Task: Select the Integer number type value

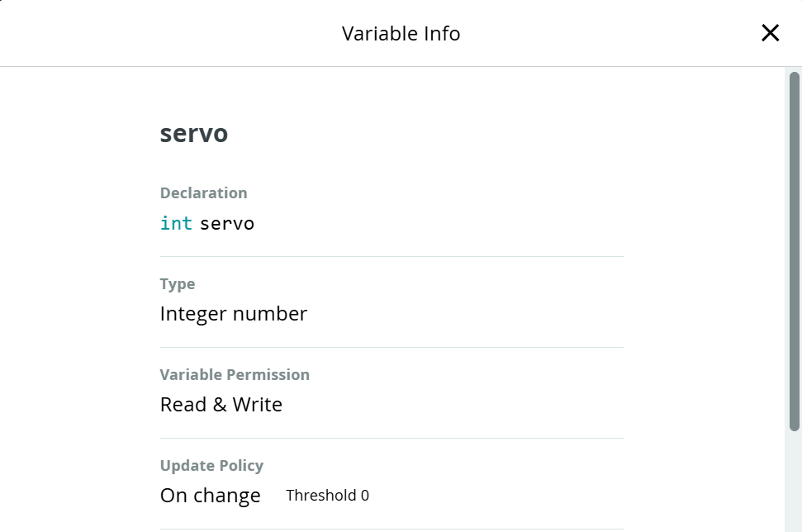Action: click(x=234, y=314)
